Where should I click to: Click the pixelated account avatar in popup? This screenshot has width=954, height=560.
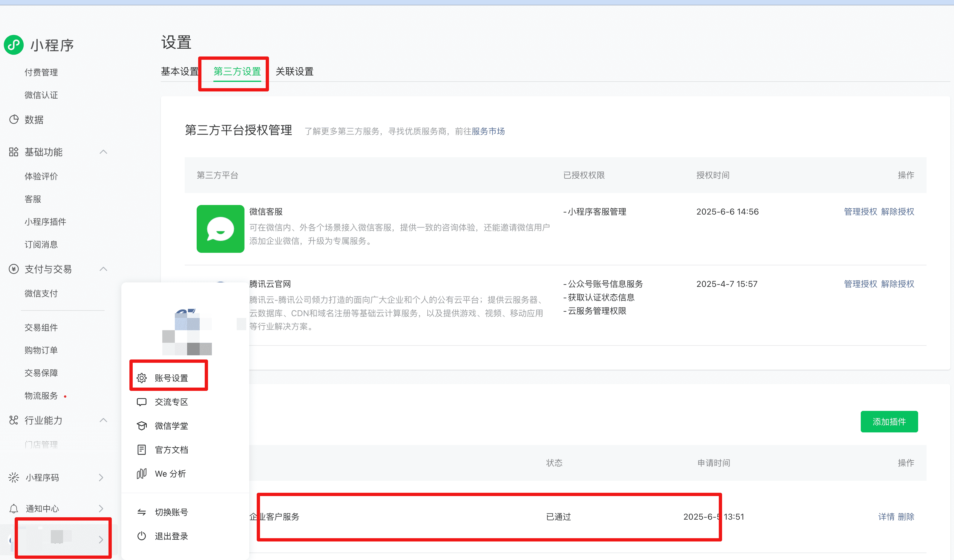(187, 332)
